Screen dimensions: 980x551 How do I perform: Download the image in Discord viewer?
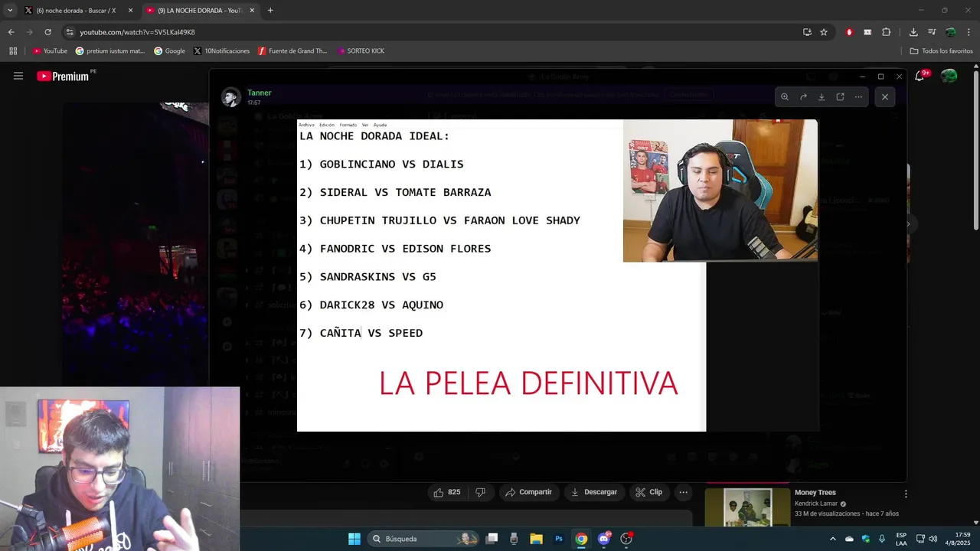[x=822, y=97]
